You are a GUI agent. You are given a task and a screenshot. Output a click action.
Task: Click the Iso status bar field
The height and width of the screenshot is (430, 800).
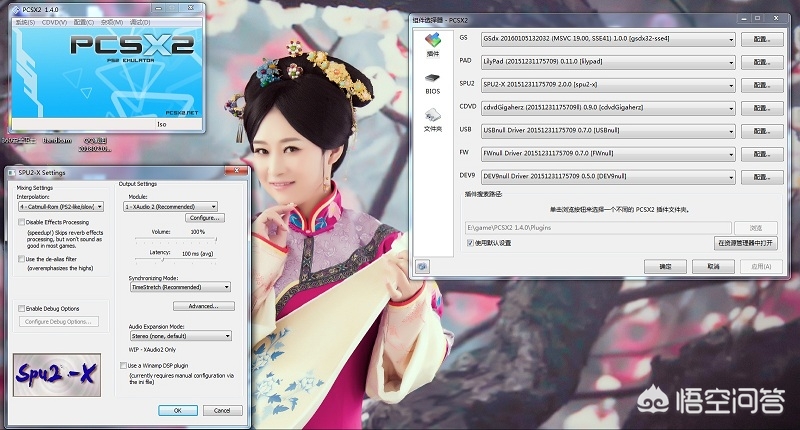pyautogui.click(x=179, y=124)
